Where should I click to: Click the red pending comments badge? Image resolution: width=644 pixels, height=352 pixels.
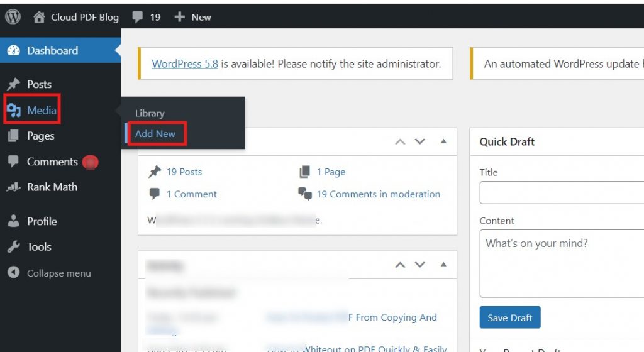pos(91,162)
